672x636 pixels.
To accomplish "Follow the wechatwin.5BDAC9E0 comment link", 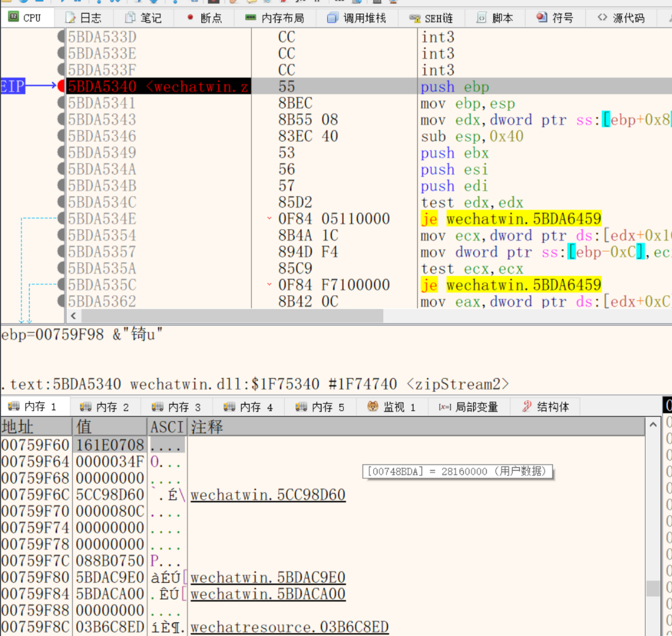I will coord(268,577).
